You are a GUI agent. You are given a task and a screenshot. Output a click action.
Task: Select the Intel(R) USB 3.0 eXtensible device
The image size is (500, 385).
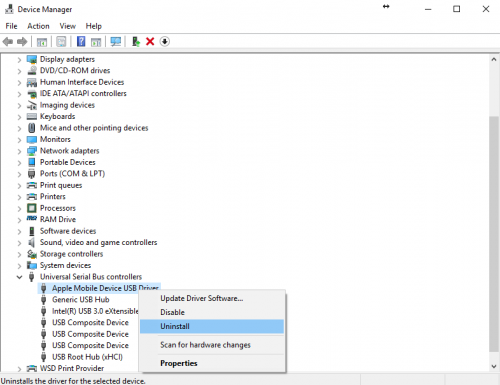[x=95, y=311]
